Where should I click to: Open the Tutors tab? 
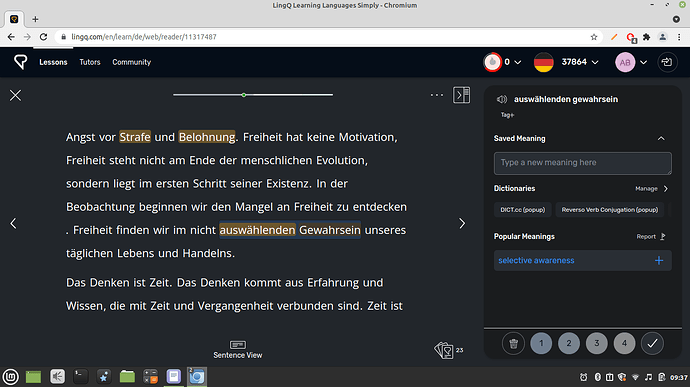tap(90, 62)
